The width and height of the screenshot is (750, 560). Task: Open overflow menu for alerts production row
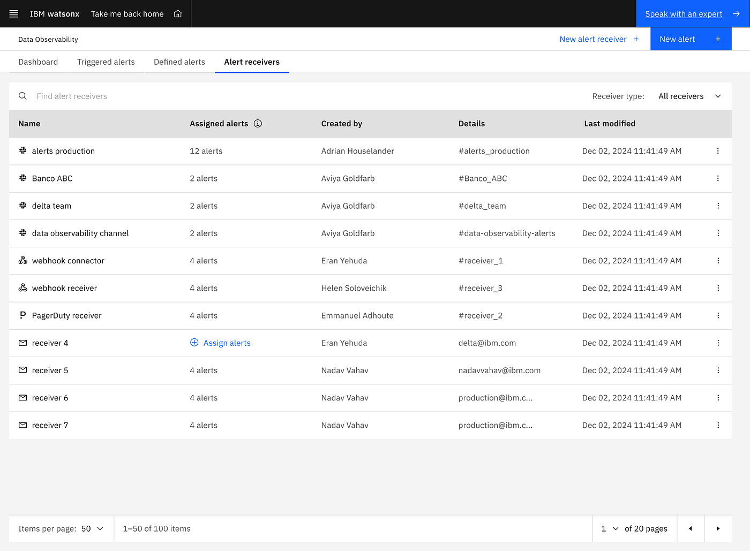(x=718, y=151)
